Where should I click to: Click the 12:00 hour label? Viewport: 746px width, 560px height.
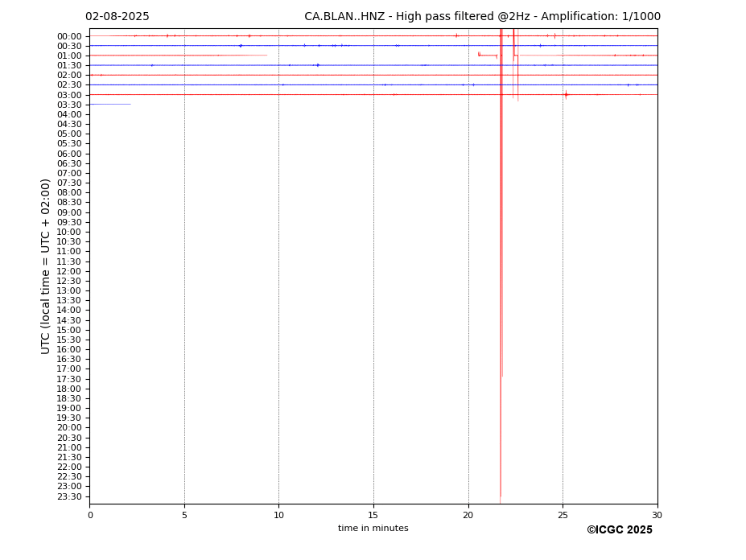click(69, 271)
